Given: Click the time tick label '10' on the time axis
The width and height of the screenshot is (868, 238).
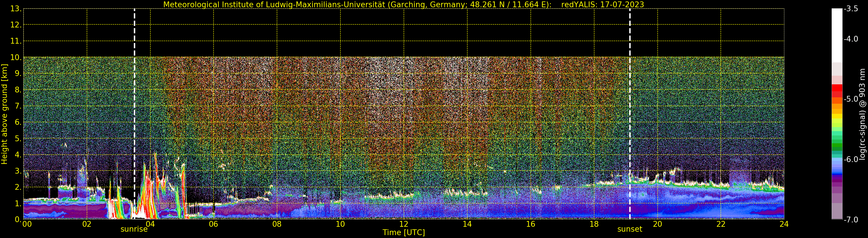Looking at the screenshot, I should (x=340, y=224).
